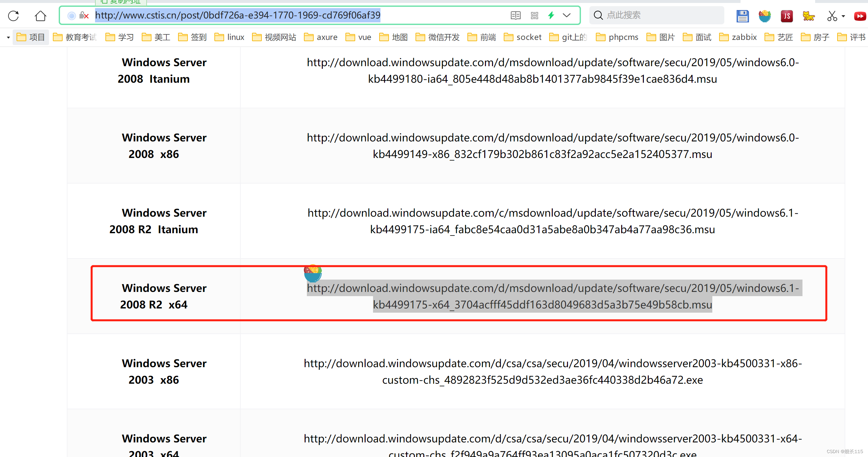Click the blue floppy disk save icon
The width and height of the screenshot is (868, 457).
pyautogui.click(x=742, y=16)
